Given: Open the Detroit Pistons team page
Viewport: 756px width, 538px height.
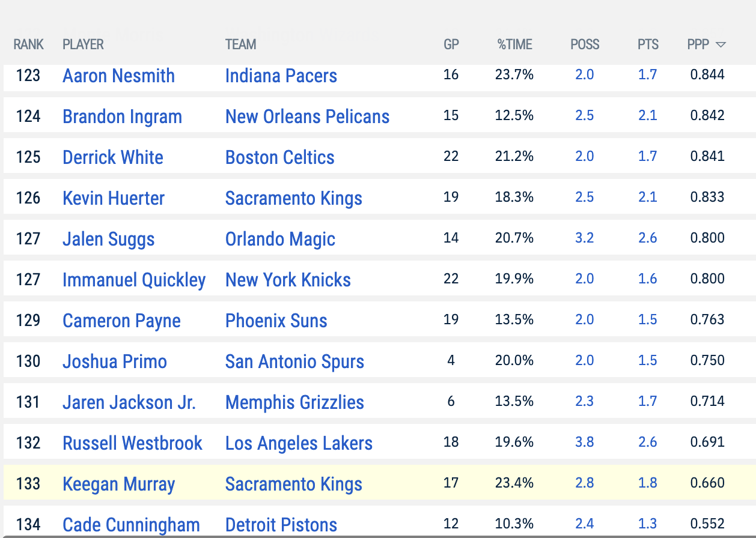Looking at the screenshot, I should 281,525.
